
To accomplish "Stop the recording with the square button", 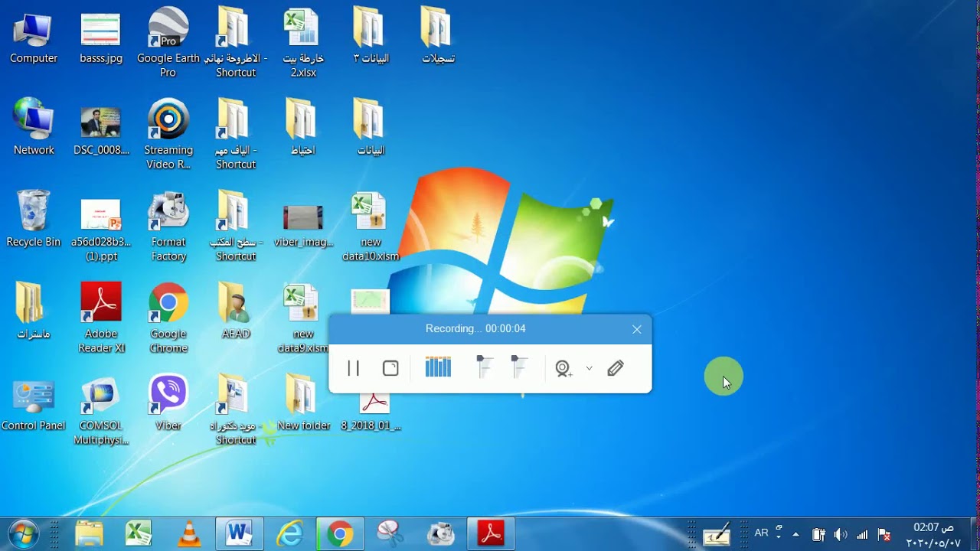I will tap(390, 369).
